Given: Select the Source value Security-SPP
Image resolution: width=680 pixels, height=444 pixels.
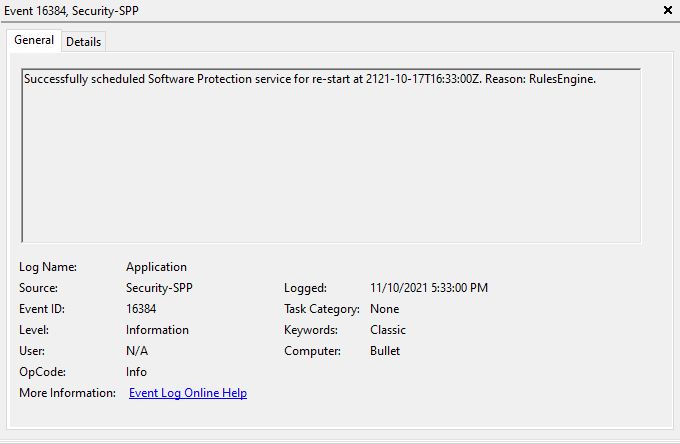Looking at the screenshot, I should pyautogui.click(x=159, y=288).
